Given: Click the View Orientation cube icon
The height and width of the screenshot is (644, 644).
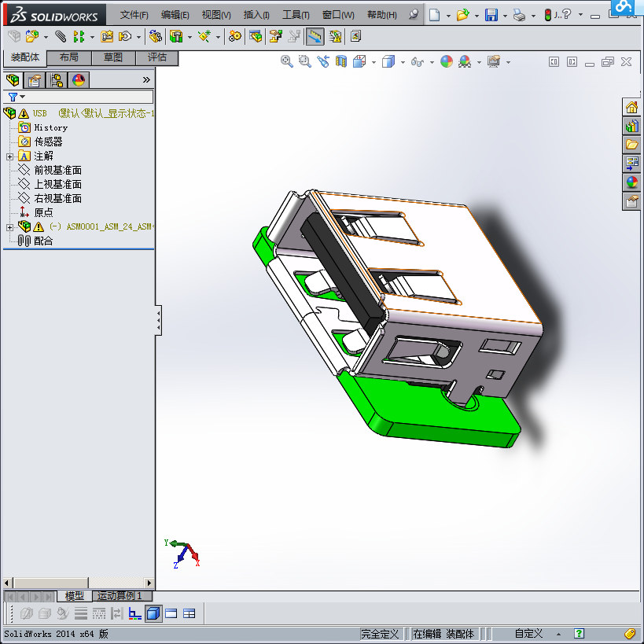Looking at the screenshot, I should [358, 61].
